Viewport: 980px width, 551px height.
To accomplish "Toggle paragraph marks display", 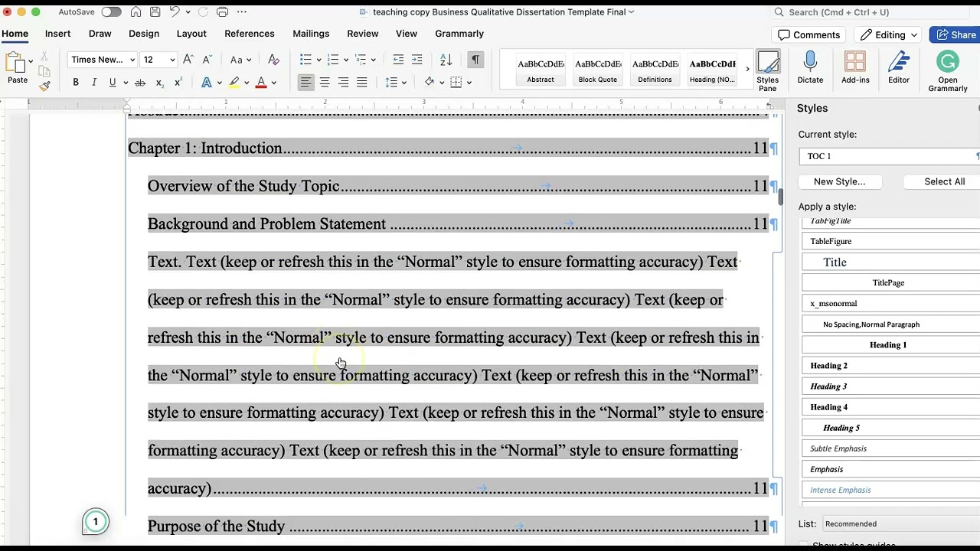I will point(475,60).
